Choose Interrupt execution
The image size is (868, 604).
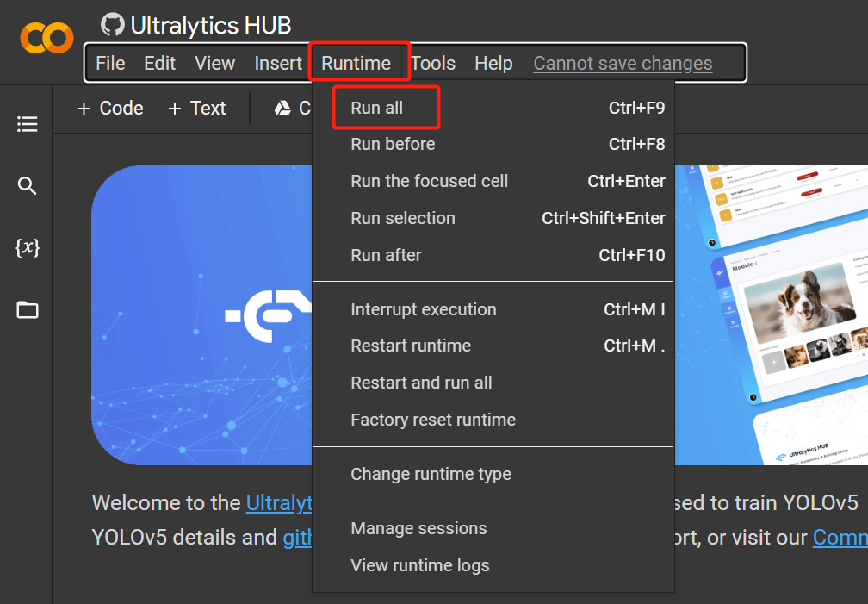[x=493, y=309]
